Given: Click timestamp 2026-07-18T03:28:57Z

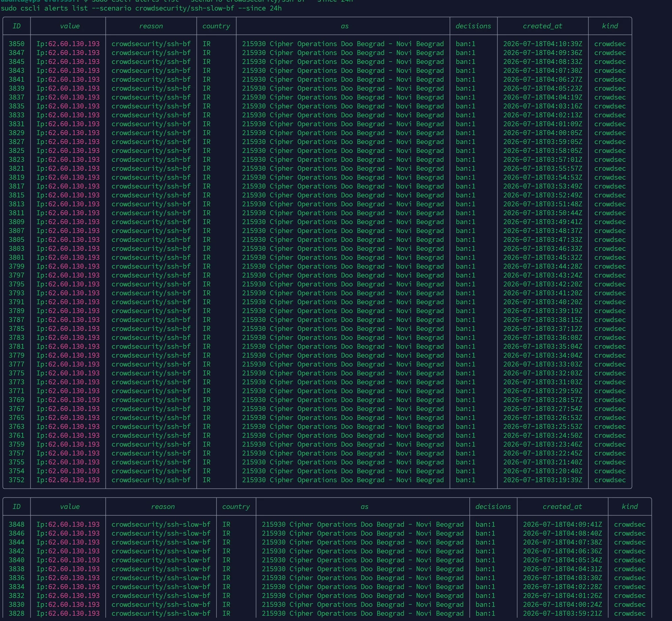Looking at the screenshot, I should coord(542,400).
